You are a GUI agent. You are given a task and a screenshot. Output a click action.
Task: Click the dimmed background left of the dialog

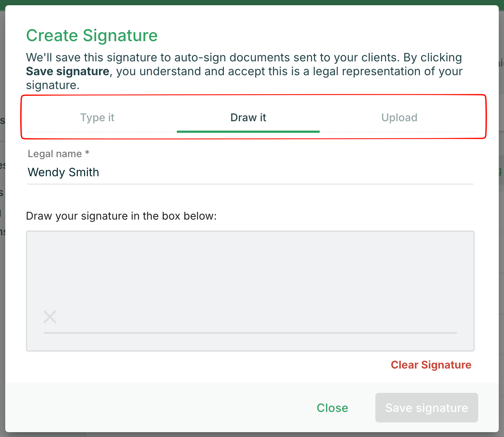(2, 262)
